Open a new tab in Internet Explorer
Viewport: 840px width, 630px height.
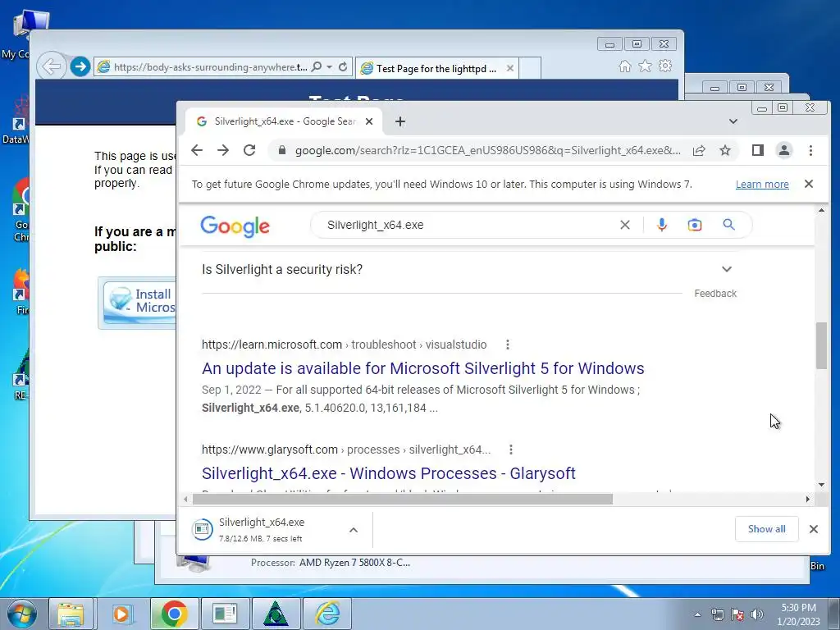pyautogui.click(x=530, y=69)
